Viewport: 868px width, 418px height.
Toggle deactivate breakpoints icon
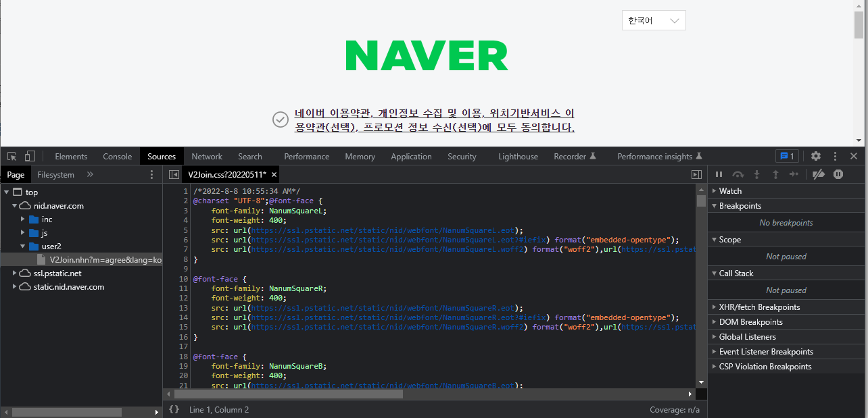tap(819, 174)
